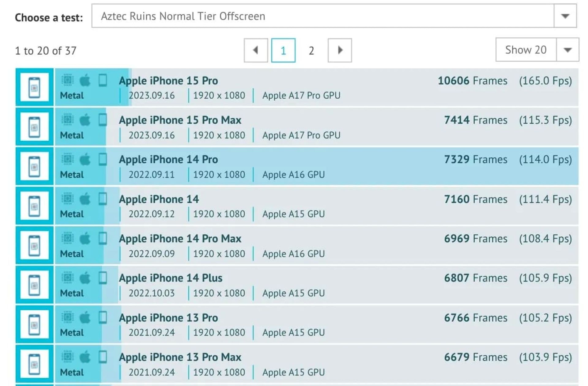588x386 pixels.
Task: Click the chip icon in iPhone 14 Pro Max row
Action: tap(67, 238)
